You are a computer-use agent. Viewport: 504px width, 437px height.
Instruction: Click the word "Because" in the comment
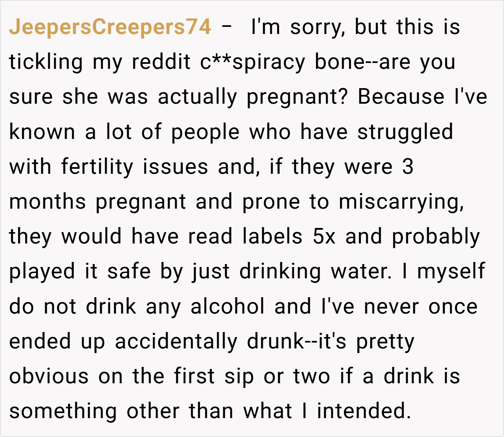[401, 97]
